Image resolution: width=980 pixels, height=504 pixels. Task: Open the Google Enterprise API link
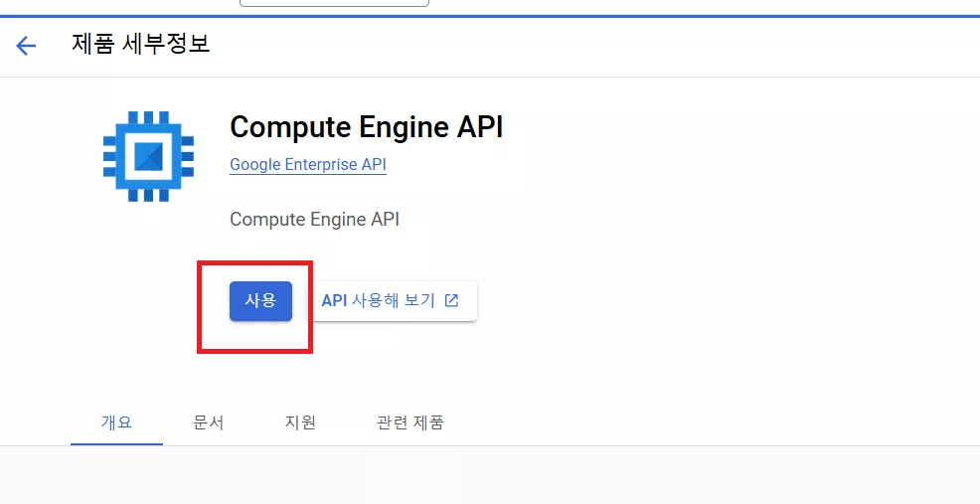pyautogui.click(x=308, y=164)
